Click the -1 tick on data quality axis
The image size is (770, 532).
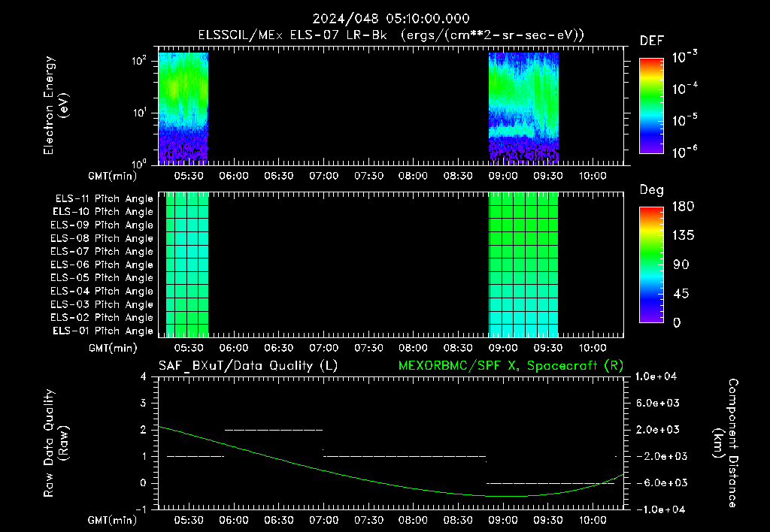click(141, 509)
